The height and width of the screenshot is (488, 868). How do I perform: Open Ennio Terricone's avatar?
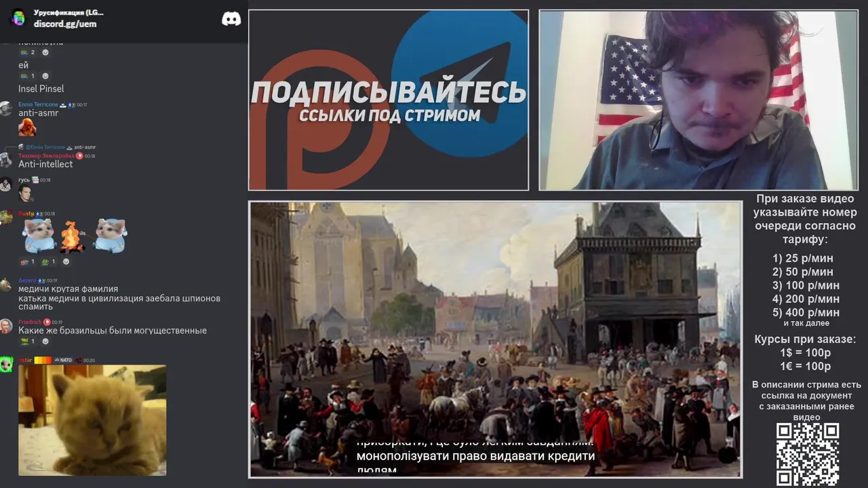[6, 109]
